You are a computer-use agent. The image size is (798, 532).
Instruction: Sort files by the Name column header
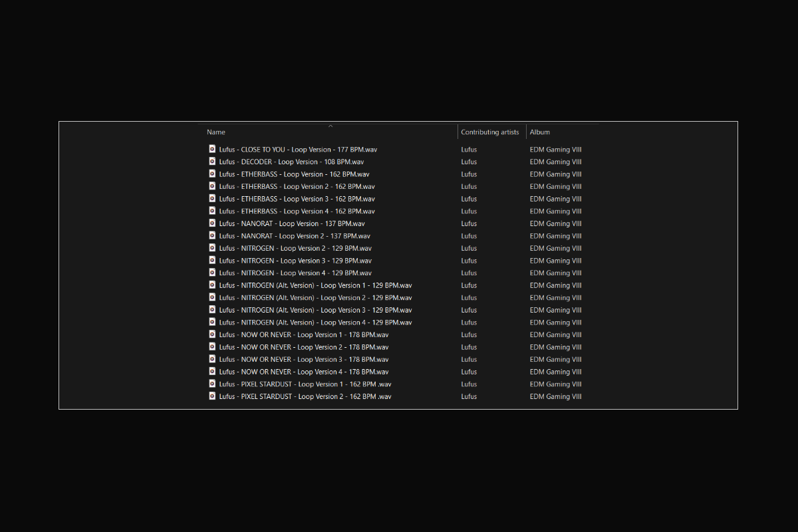tap(216, 132)
